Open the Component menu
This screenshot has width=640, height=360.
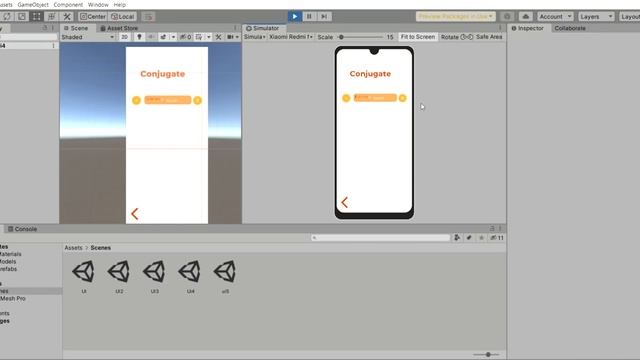tap(68, 4)
